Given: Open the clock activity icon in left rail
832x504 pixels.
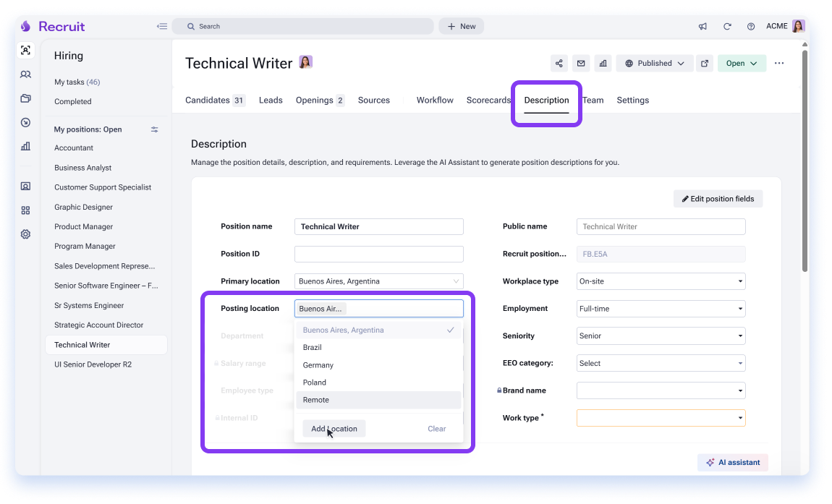Looking at the screenshot, I should tap(25, 122).
